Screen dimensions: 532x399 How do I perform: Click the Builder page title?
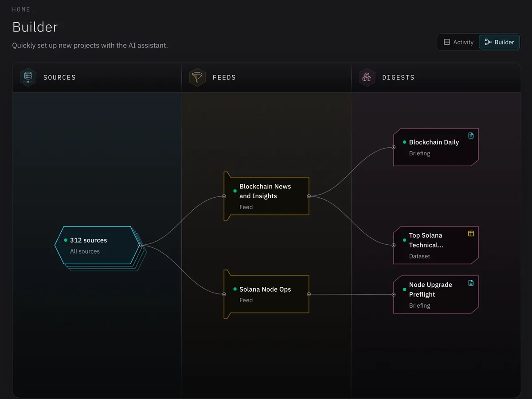click(35, 27)
